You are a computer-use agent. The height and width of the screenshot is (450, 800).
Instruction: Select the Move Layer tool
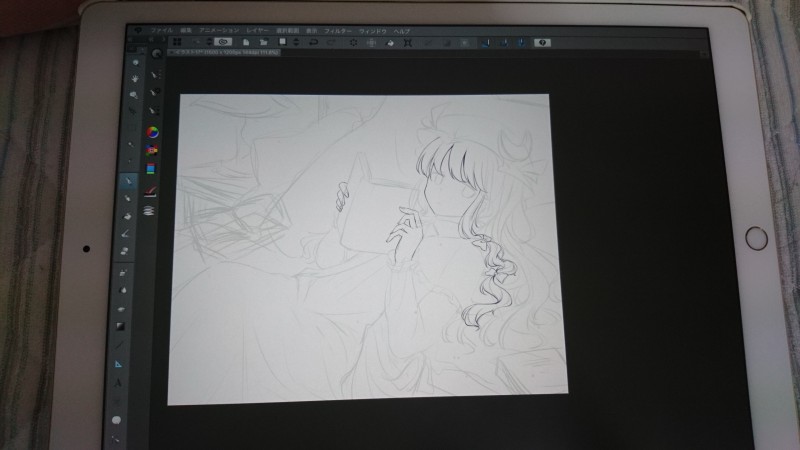(x=132, y=111)
